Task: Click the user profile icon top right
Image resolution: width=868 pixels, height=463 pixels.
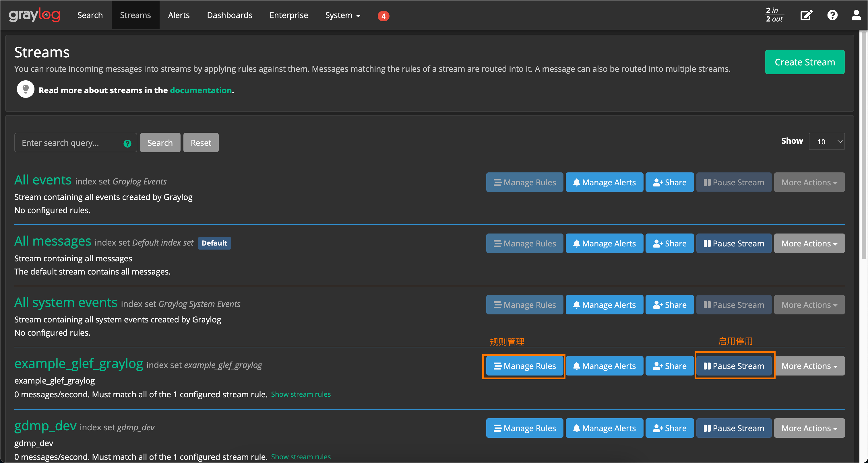Action: [x=856, y=15]
